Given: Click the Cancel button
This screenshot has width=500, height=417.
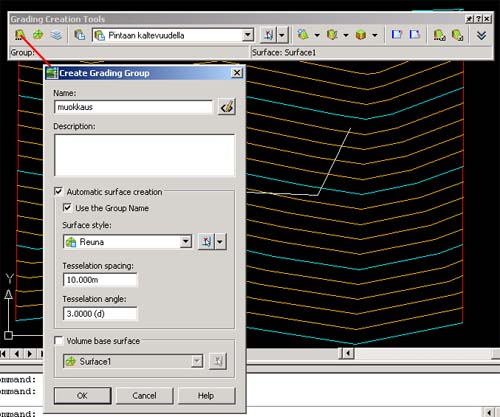Looking at the screenshot, I should point(144,396).
